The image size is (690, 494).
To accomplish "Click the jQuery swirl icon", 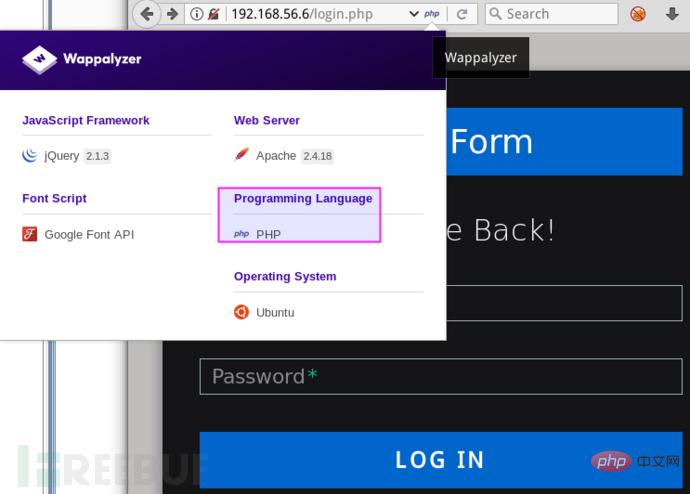I will [29, 155].
